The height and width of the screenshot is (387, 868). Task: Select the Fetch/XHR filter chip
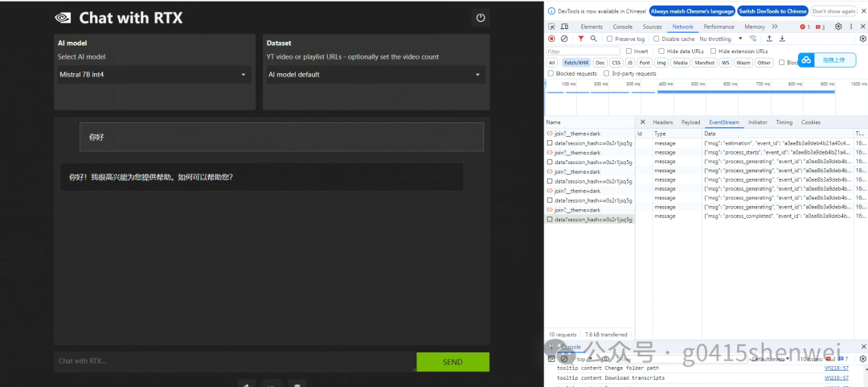coord(576,63)
